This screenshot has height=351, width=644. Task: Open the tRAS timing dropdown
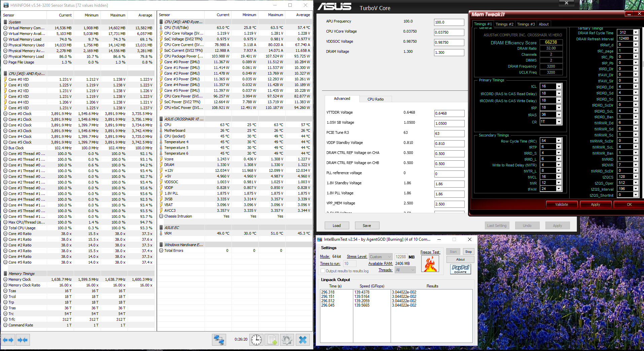pyautogui.click(x=559, y=115)
